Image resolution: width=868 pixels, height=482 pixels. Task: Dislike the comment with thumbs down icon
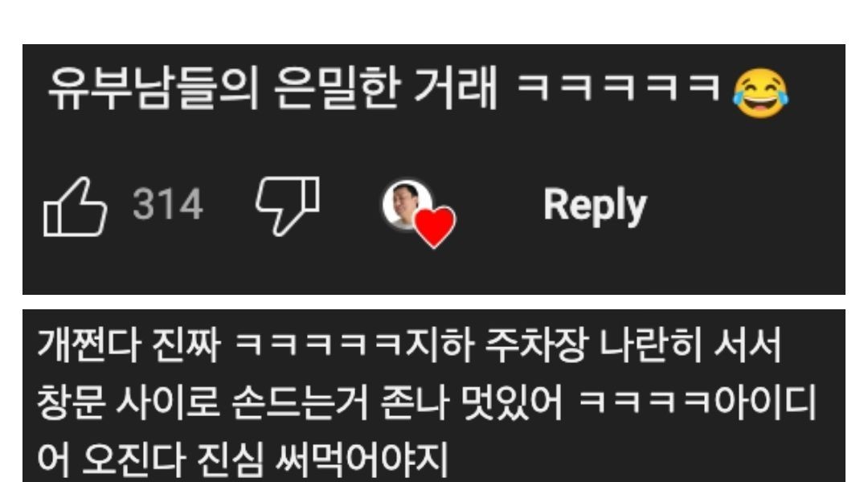pos(288,206)
